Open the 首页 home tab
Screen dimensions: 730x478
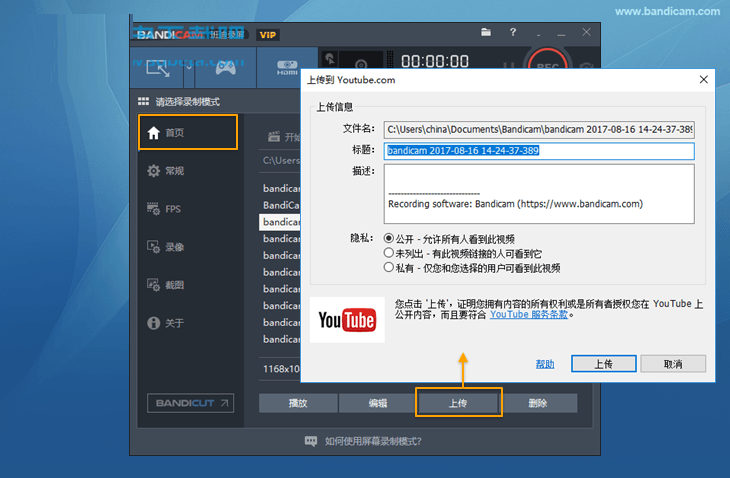188,133
